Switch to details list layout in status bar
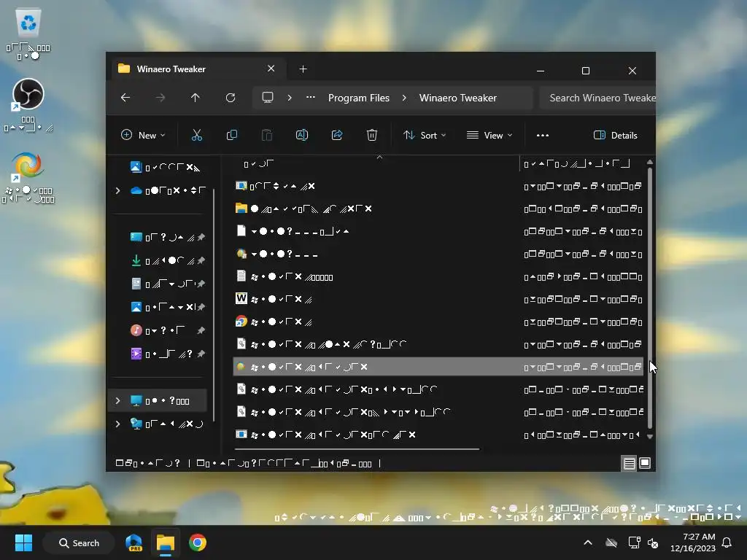Viewport: 747px width, 560px height. click(x=629, y=463)
